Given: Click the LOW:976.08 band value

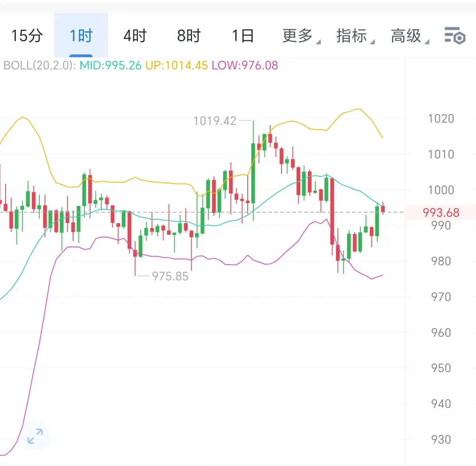Looking at the screenshot, I should (x=245, y=65).
